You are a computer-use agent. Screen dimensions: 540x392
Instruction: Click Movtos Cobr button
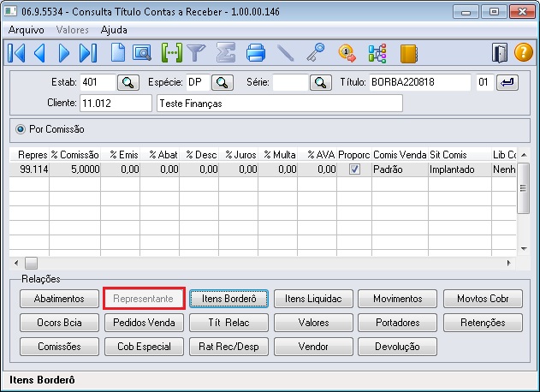[x=483, y=299]
